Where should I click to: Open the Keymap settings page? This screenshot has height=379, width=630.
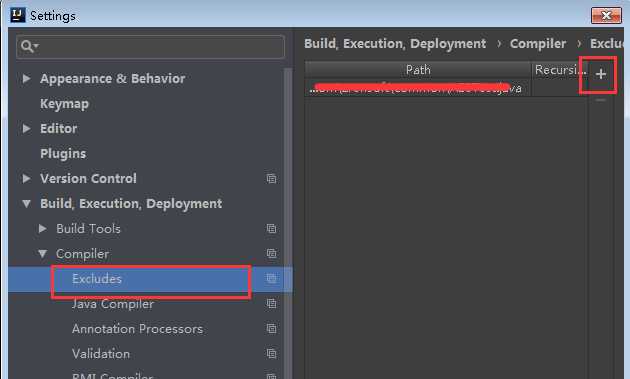click(64, 104)
